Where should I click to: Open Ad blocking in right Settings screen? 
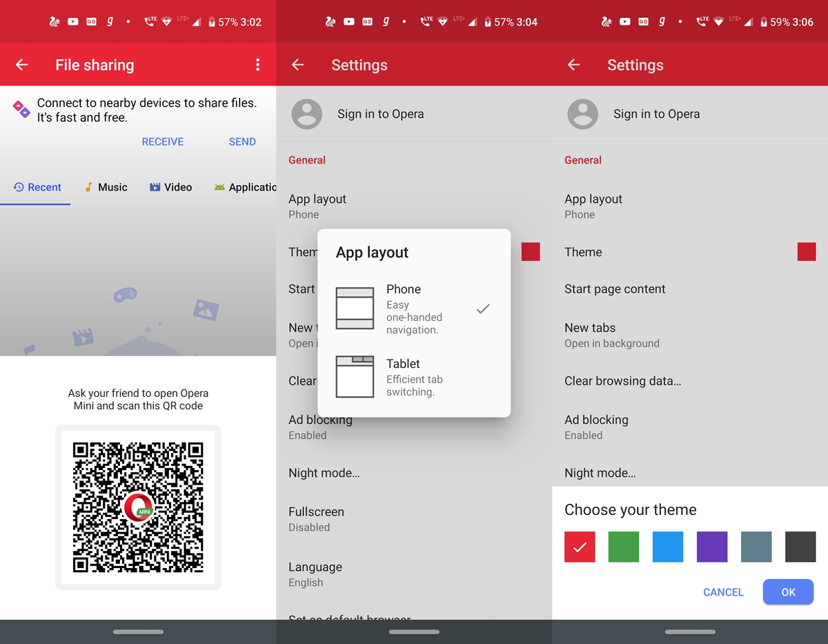(x=690, y=427)
